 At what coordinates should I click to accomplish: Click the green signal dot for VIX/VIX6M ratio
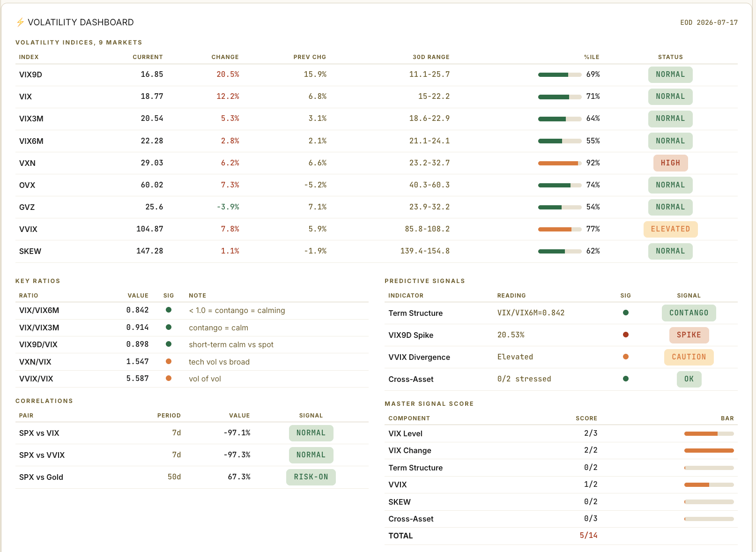point(169,310)
